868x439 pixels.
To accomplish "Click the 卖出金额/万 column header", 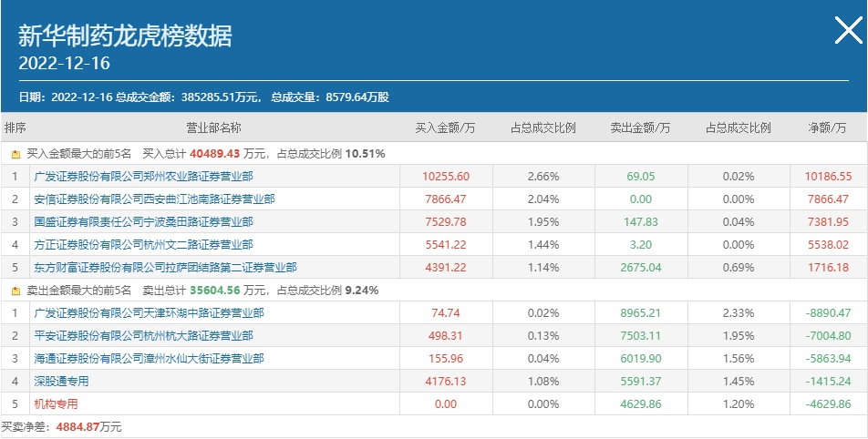I will click(x=640, y=128).
